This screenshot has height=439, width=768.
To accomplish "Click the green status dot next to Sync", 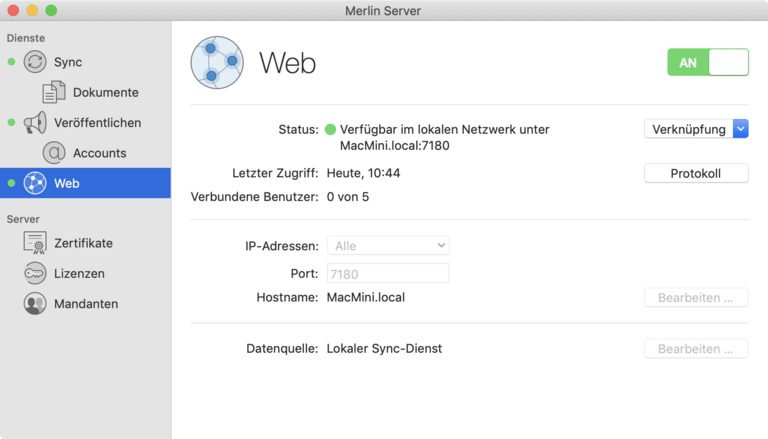I will click(11, 62).
